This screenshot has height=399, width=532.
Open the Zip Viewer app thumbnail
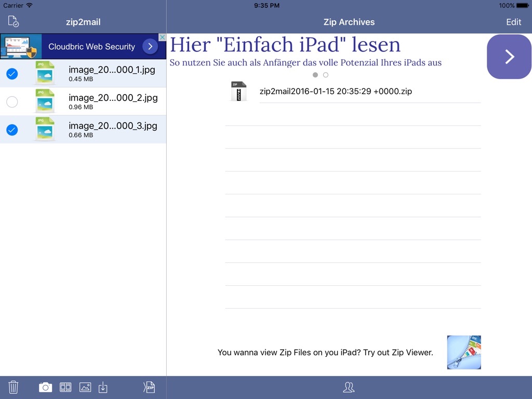point(464,353)
